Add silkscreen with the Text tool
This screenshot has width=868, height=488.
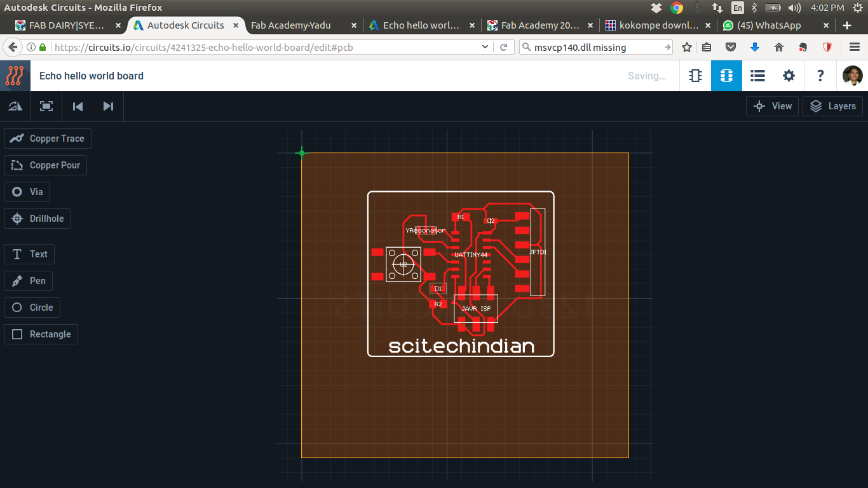pyautogui.click(x=29, y=254)
